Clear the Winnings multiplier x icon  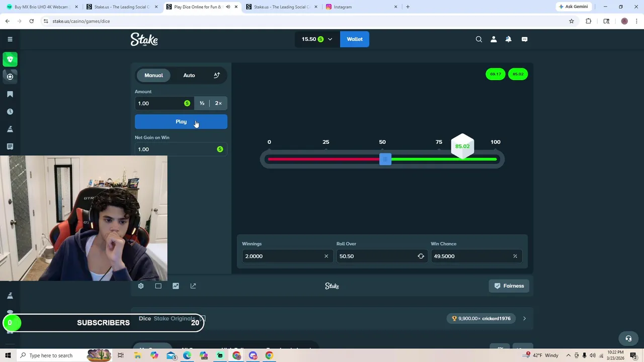[x=326, y=256]
